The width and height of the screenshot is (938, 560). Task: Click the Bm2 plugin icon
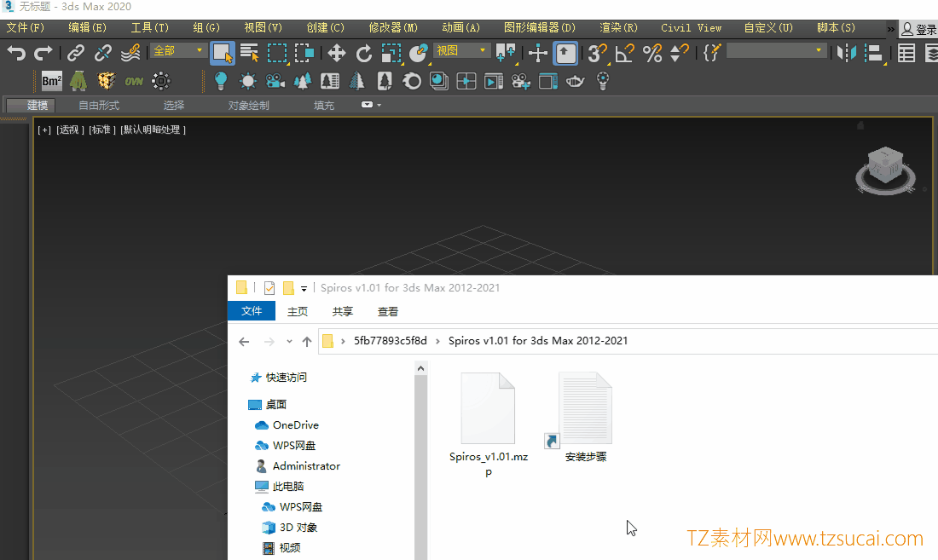[x=51, y=81]
